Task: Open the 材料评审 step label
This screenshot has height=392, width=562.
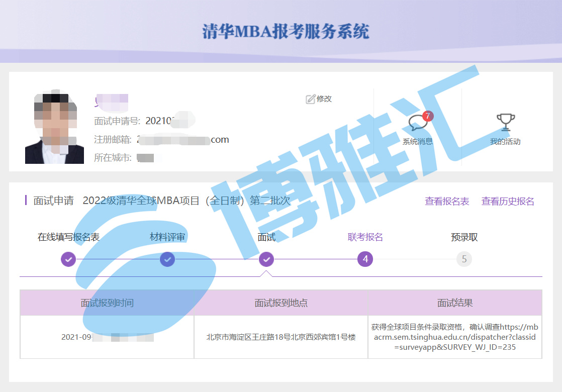Action: pos(167,237)
